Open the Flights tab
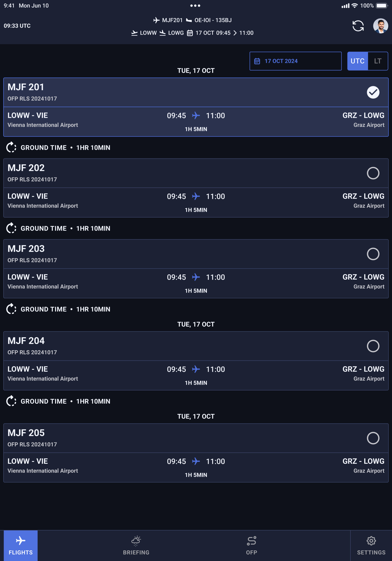Screen dimensions: 392x561 [x=21, y=545]
